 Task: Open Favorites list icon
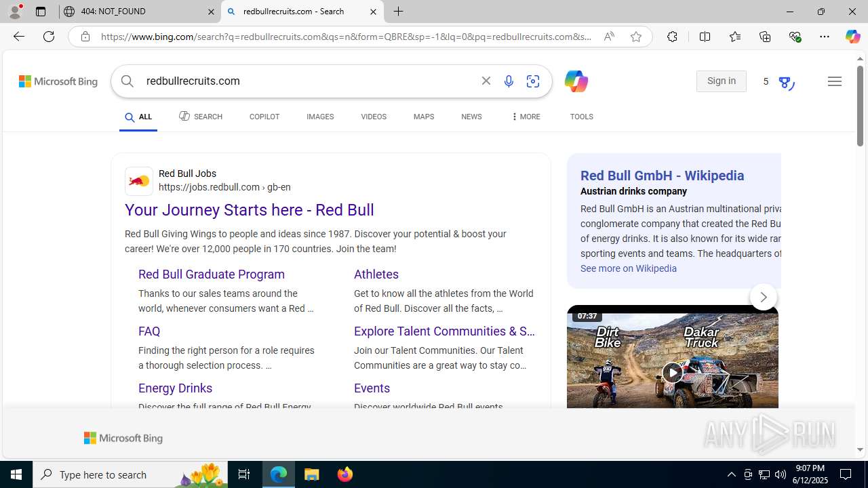[734, 37]
